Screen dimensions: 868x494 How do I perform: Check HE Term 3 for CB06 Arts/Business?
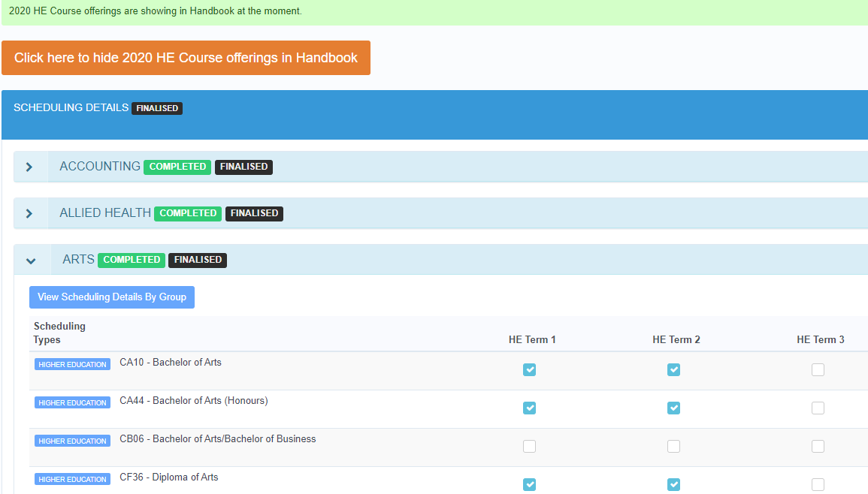point(818,446)
